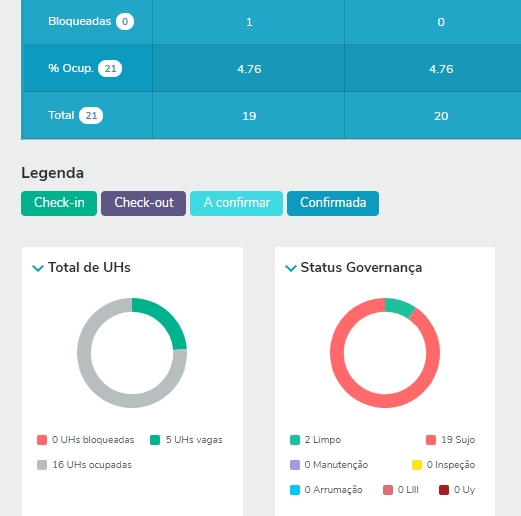Toggle the Inspeção yellow swatch
This screenshot has height=516, width=521.
click(x=417, y=465)
